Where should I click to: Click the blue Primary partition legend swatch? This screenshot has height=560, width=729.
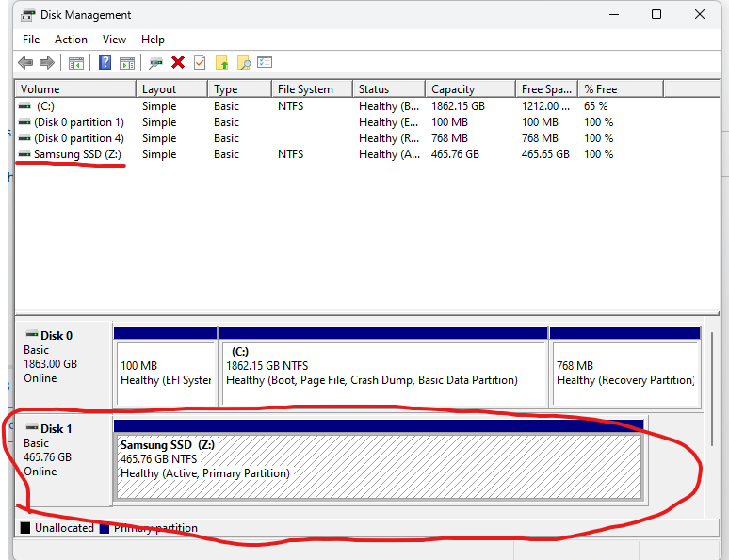(105, 529)
